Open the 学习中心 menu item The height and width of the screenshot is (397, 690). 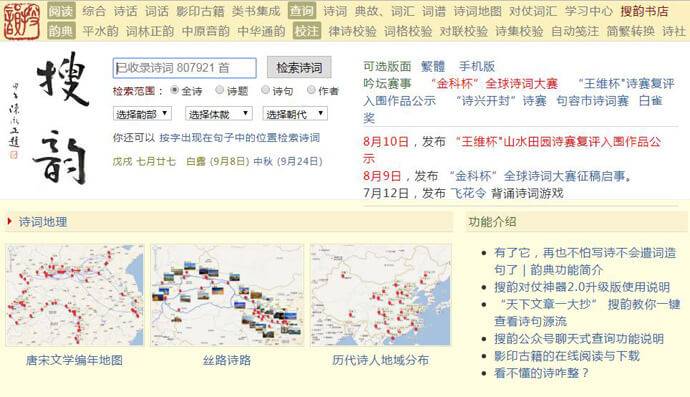click(x=589, y=11)
